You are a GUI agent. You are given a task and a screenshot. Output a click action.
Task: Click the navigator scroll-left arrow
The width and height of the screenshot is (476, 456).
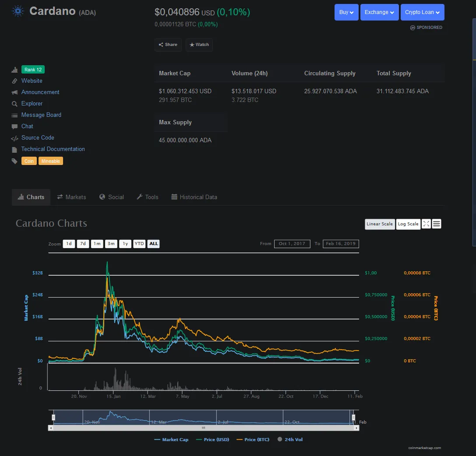(51, 428)
